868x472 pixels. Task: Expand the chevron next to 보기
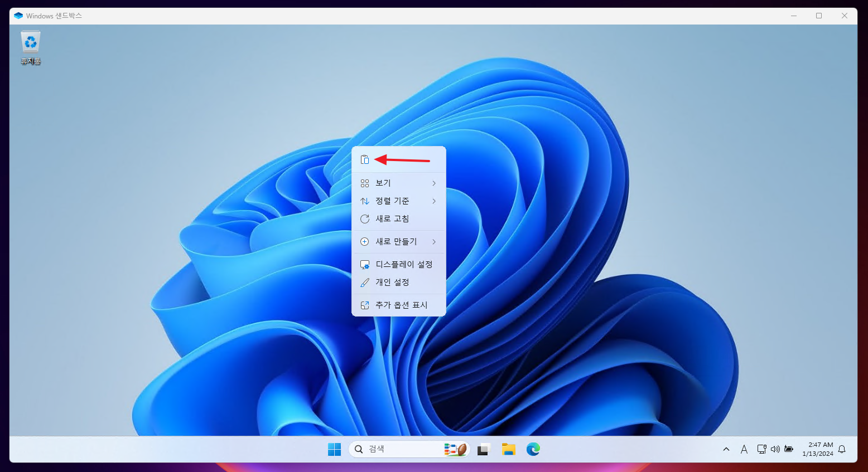pos(434,183)
